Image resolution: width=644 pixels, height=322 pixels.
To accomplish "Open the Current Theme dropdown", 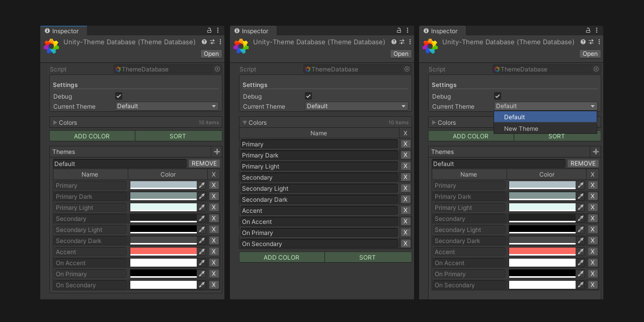I will pyautogui.click(x=167, y=106).
